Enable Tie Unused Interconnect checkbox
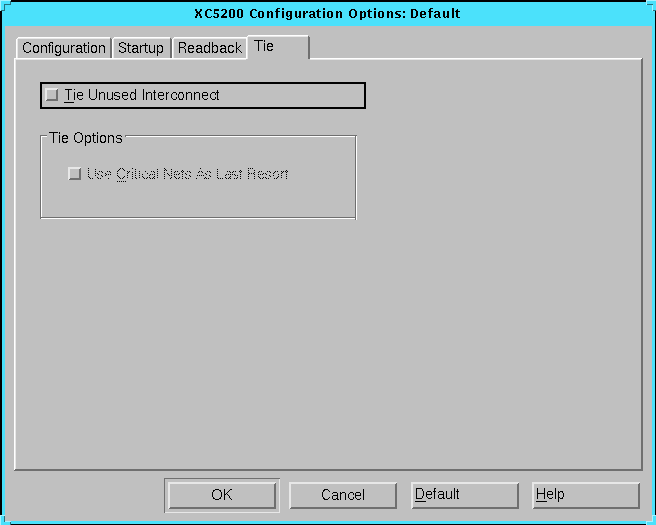Viewport: 656px width, 525px height. click(52, 95)
